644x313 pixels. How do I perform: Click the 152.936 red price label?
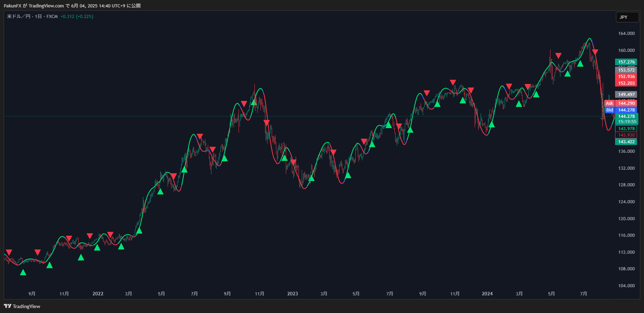pyautogui.click(x=626, y=76)
